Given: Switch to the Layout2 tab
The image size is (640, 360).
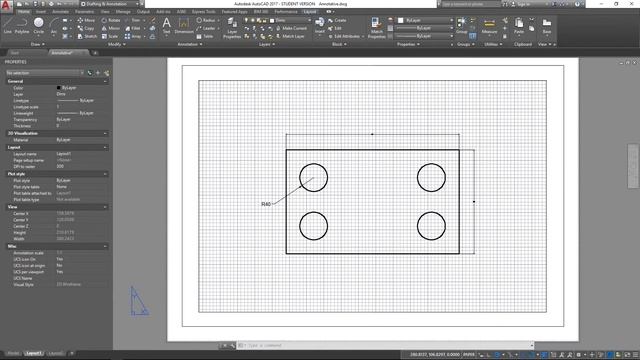Looking at the screenshot, I should [55, 353].
